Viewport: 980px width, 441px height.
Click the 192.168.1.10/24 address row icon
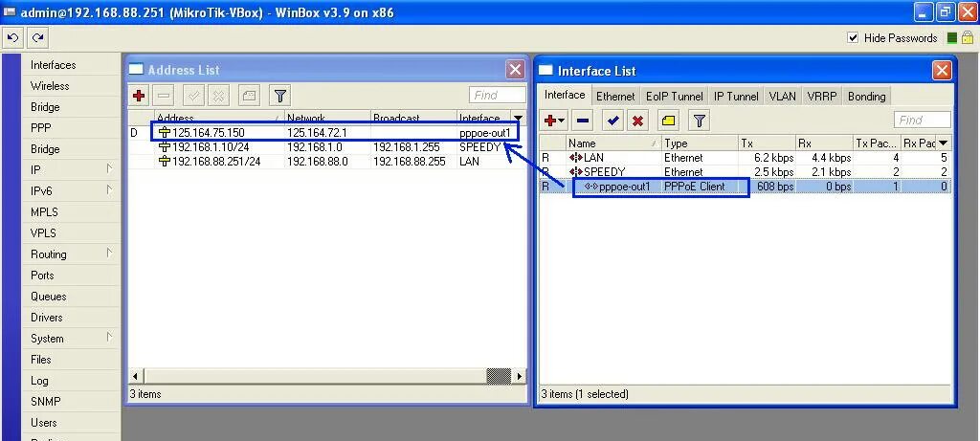(x=165, y=146)
